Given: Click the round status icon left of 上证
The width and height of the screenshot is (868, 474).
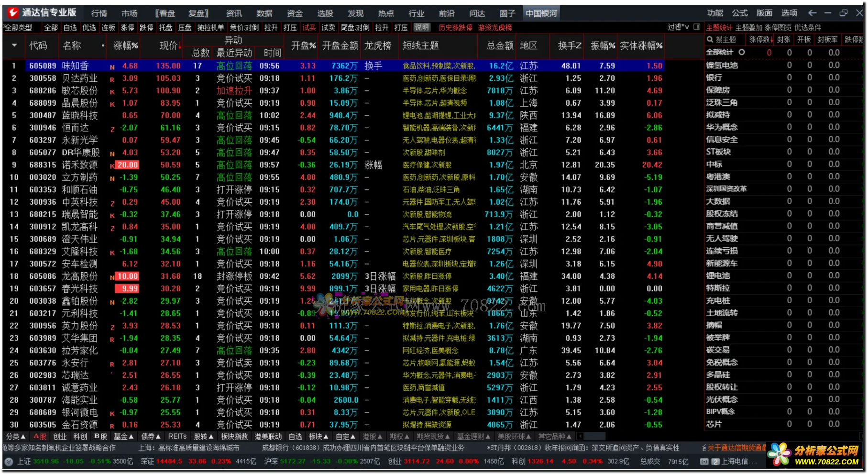Looking at the screenshot, I should (x=9, y=462).
